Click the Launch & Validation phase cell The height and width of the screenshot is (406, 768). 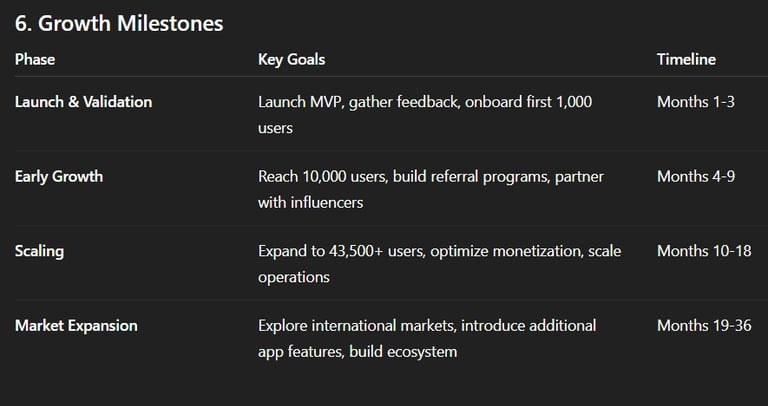click(84, 102)
